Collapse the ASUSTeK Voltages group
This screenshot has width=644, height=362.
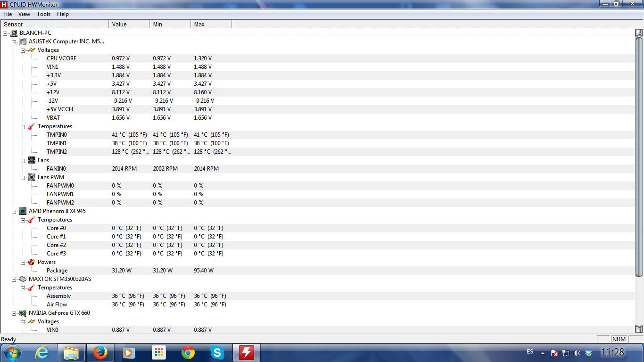tap(23, 50)
